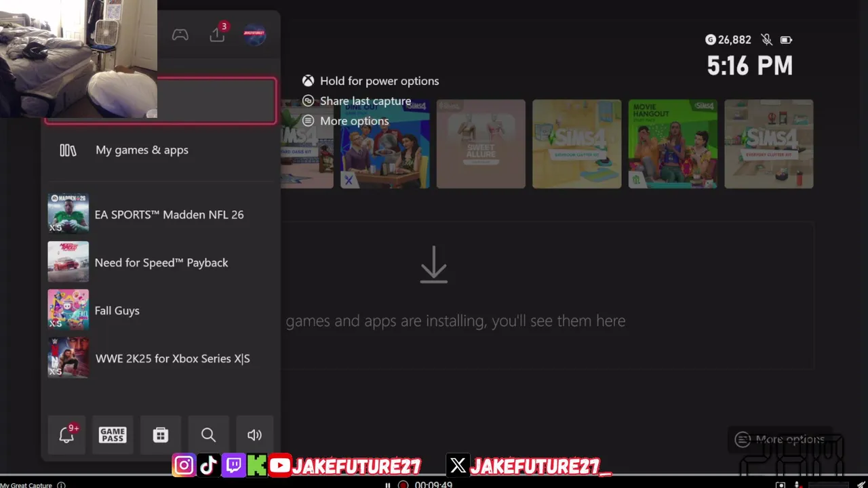This screenshot has width=868, height=488.
Task: Click Share last capture hint
Action: (366, 101)
